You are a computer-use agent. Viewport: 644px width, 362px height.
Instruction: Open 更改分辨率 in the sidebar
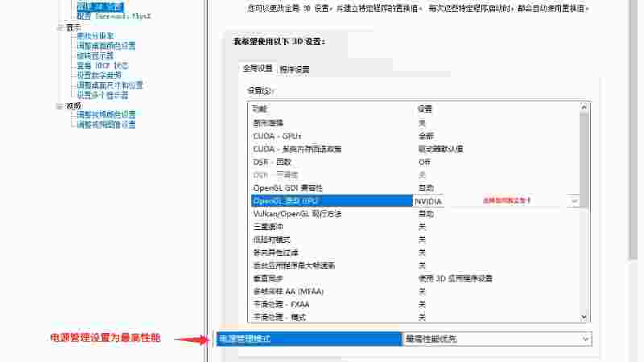97,35
